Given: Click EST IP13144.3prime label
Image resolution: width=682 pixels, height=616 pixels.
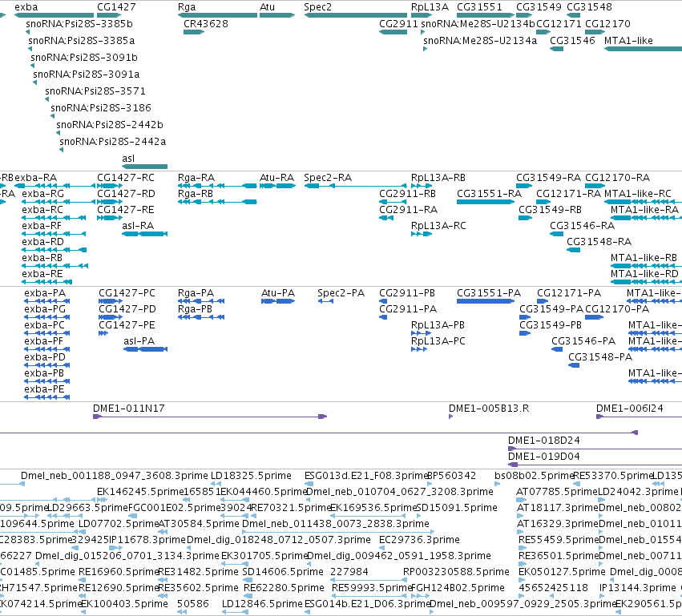Looking at the screenshot, I should coord(638,588).
